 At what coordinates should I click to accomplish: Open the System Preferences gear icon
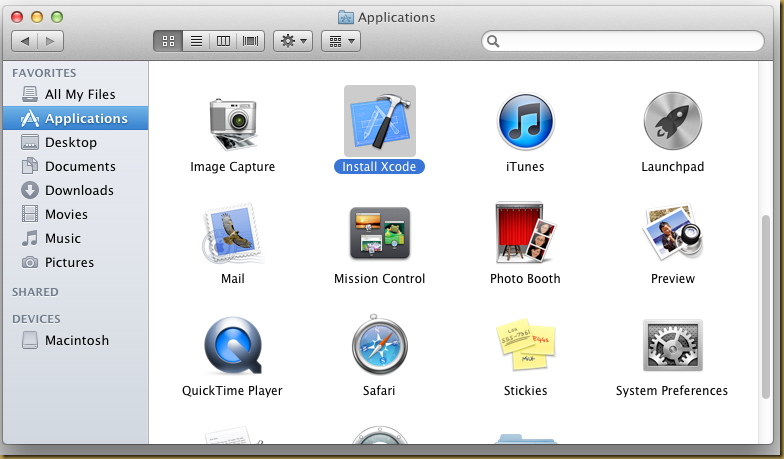(672, 347)
